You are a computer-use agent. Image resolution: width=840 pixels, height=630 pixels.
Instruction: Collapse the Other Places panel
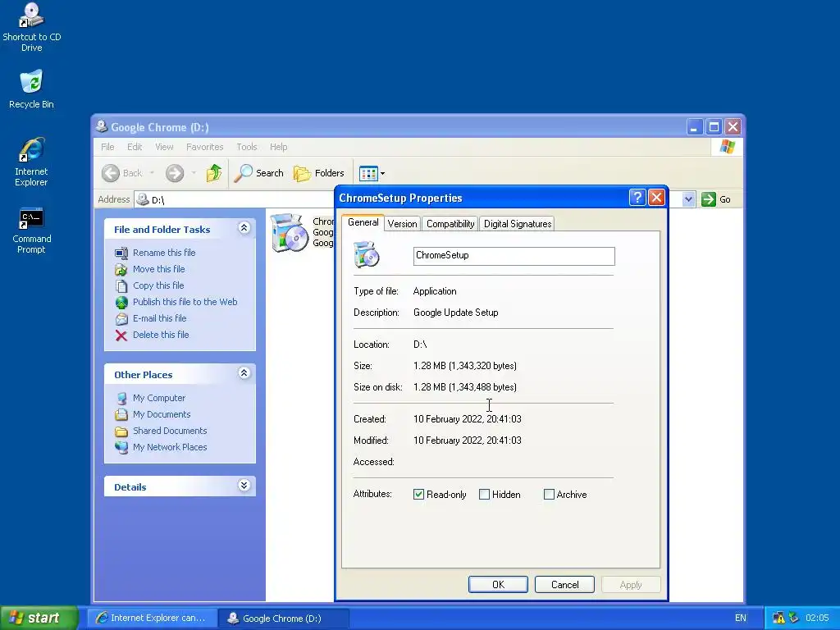click(x=244, y=373)
